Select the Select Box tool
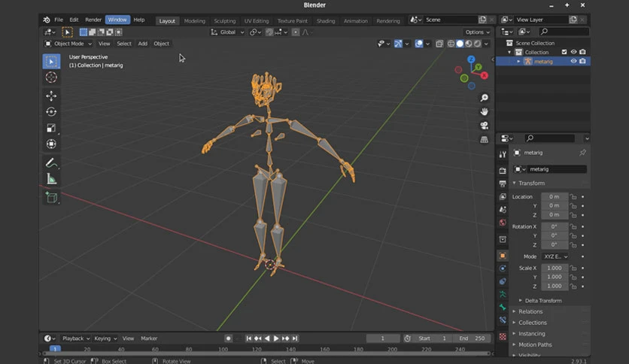 [x=51, y=62]
